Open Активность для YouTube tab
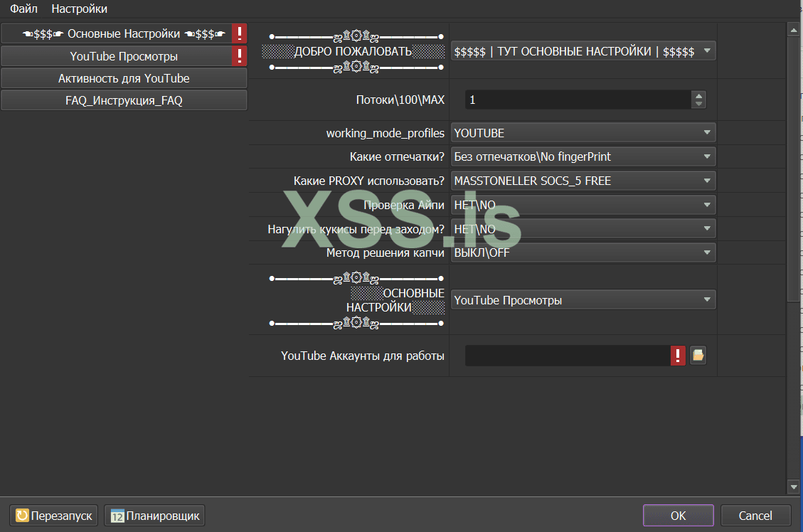 pyautogui.click(x=124, y=78)
